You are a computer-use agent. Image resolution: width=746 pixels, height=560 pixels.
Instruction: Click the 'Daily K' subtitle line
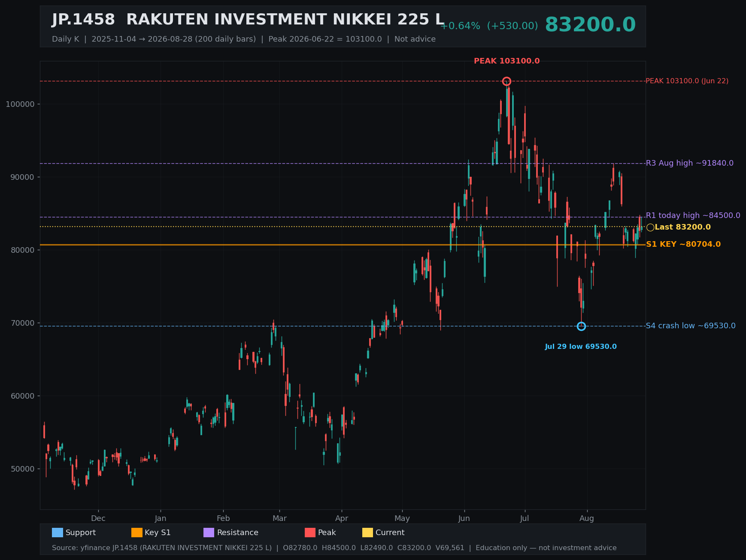[244, 39]
